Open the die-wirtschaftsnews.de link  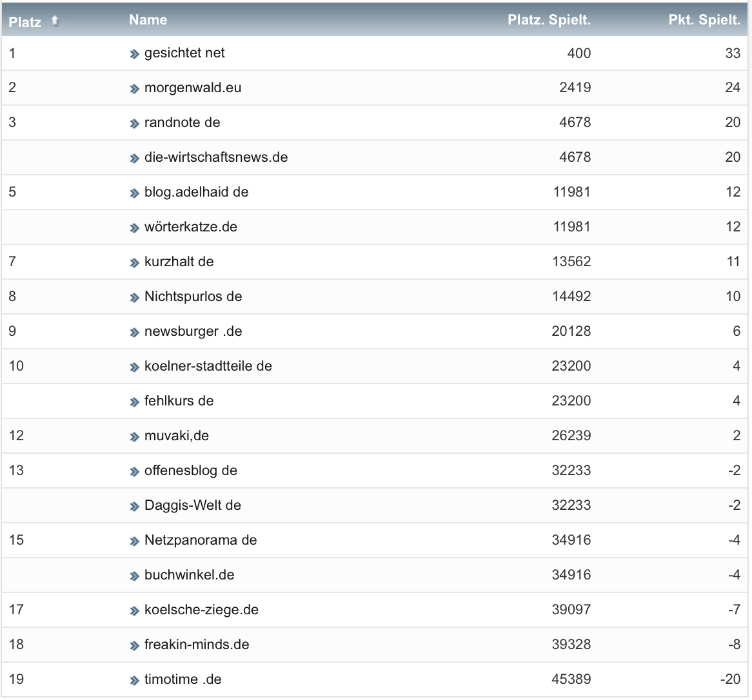216,157
